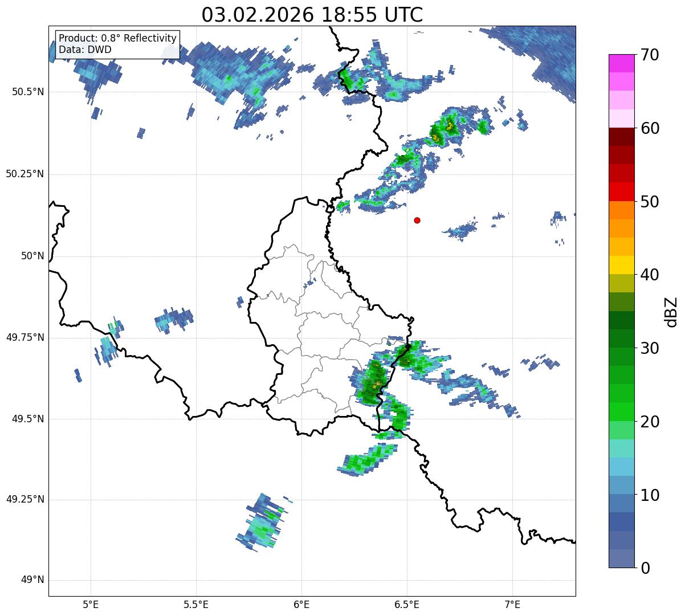
Task: Click the 6°E longitude label
Action: 301,604
